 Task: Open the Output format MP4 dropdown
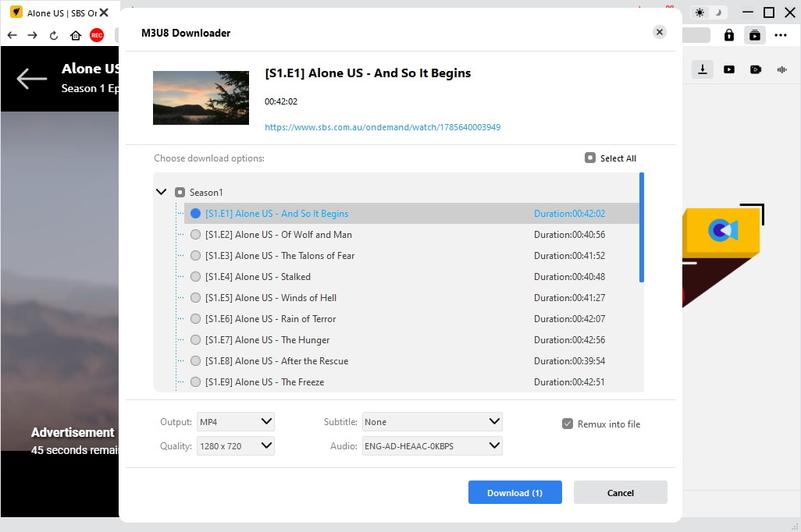click(235, 422)
